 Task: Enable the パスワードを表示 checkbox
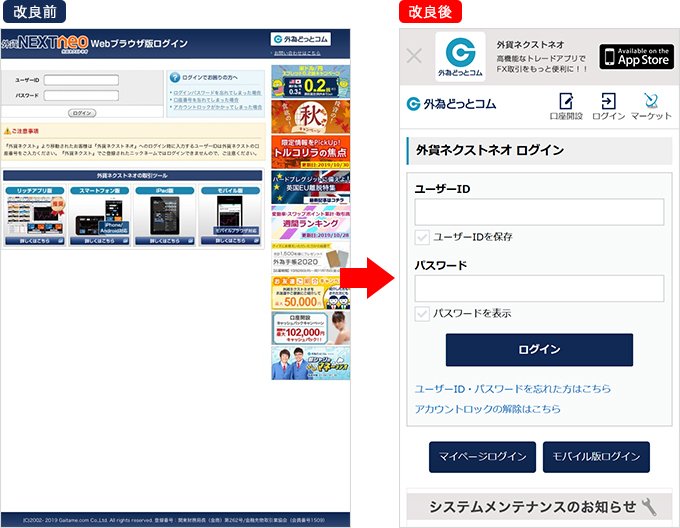(x=422, y=313)
